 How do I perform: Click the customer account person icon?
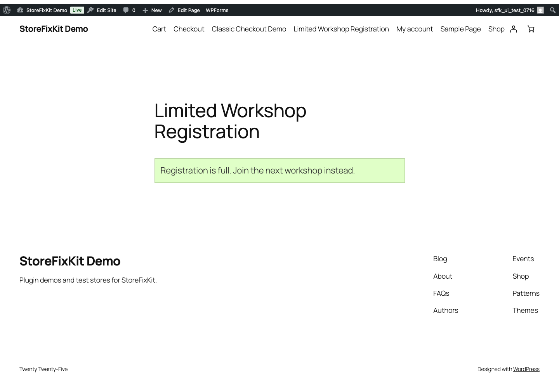pyautogui.click(x=514, y=29)
